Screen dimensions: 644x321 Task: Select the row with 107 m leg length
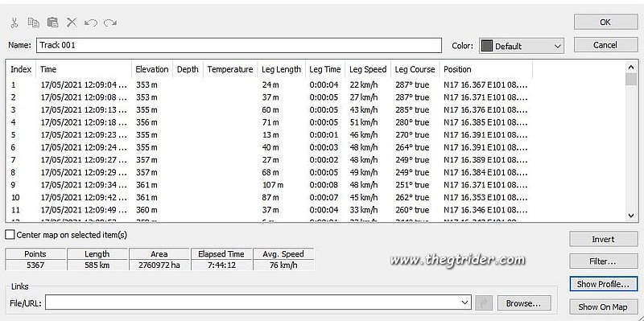tap(270, 185)
